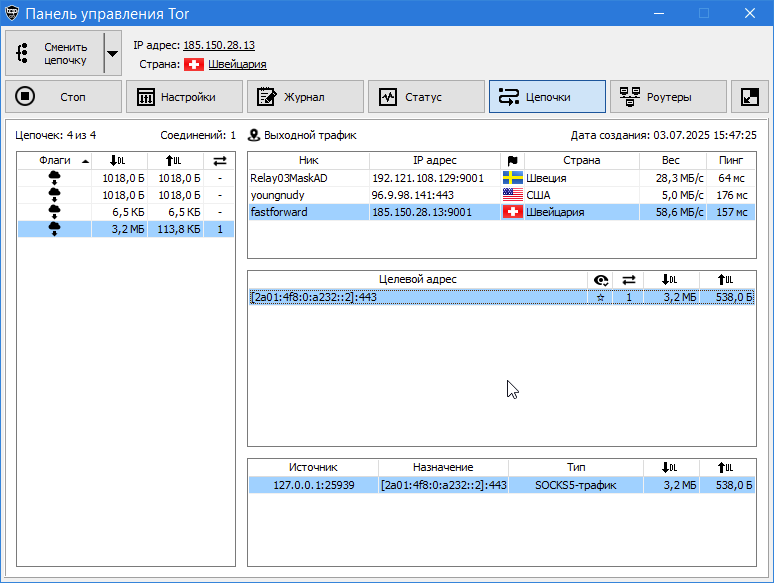Select the youngnudy router row

[502, 195]
